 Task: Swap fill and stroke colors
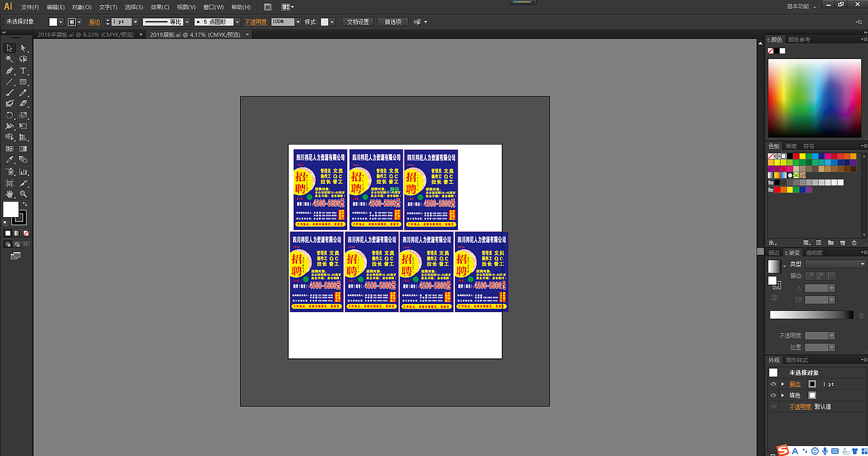(x=25, y=205)
